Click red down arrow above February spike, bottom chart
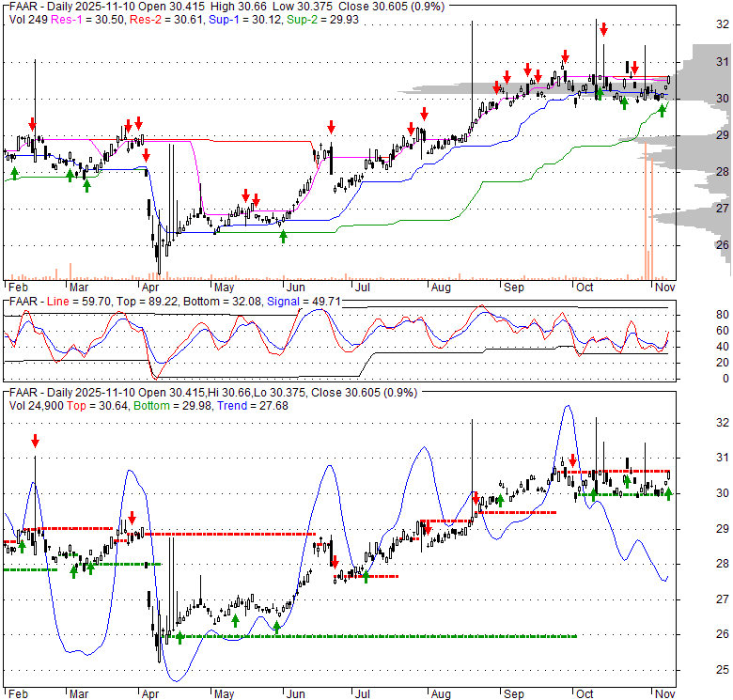The width and height of the screenshot is (733, 700). click(35, 440)
